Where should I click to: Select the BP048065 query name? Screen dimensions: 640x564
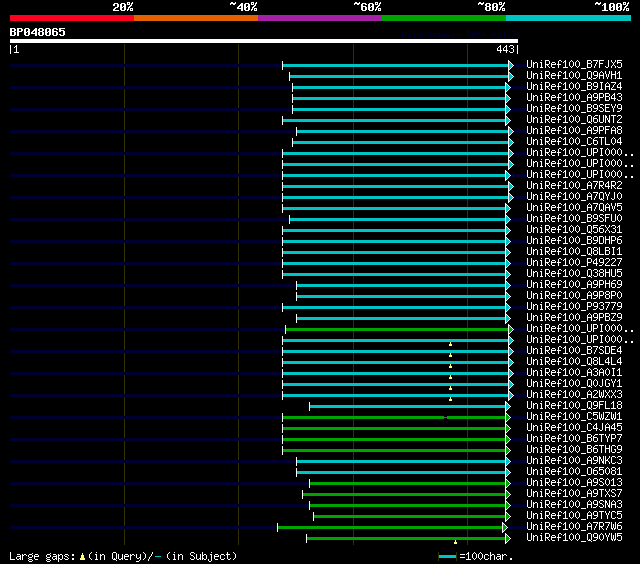tap(38, 32)
